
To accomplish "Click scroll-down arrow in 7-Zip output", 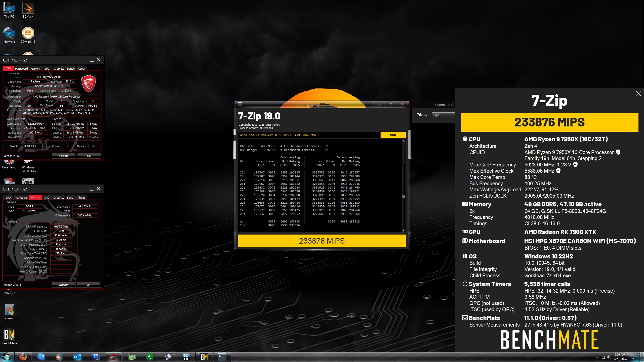I will tap(404, 230).
